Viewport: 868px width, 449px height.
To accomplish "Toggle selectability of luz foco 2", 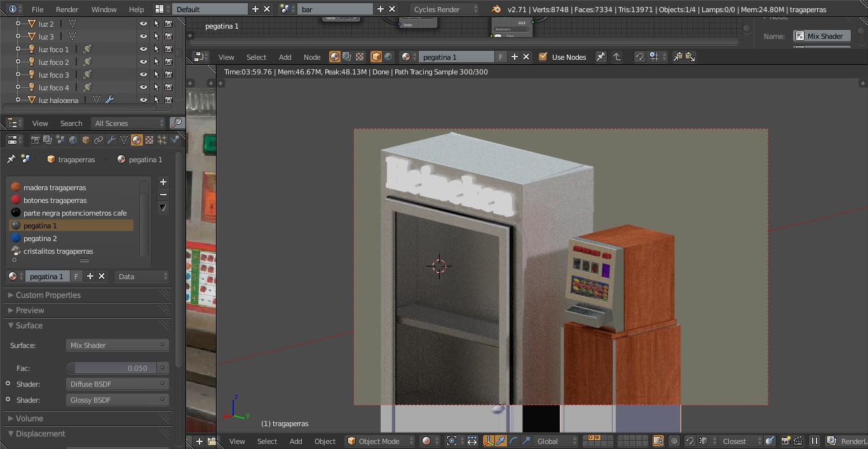I will pos(156,62).
